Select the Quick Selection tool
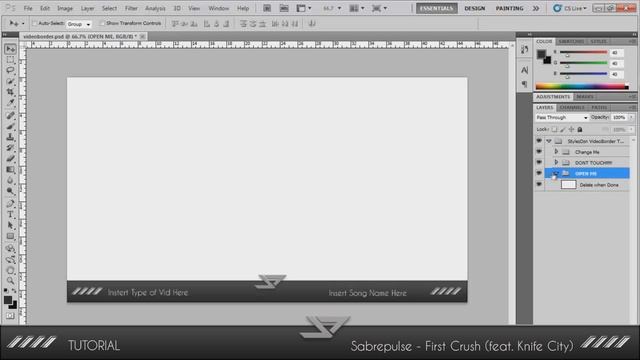This screenshot has height=360, width=640. 10,82
